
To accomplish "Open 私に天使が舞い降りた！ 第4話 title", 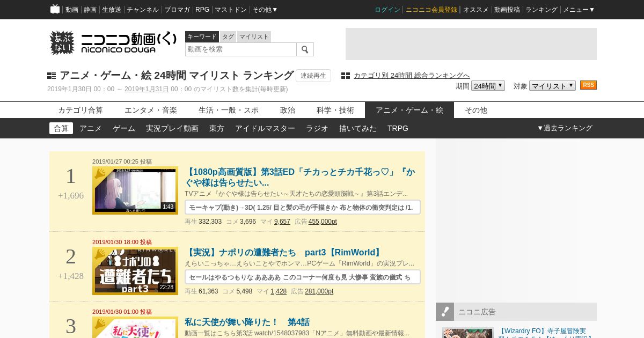I will [247, 322].
